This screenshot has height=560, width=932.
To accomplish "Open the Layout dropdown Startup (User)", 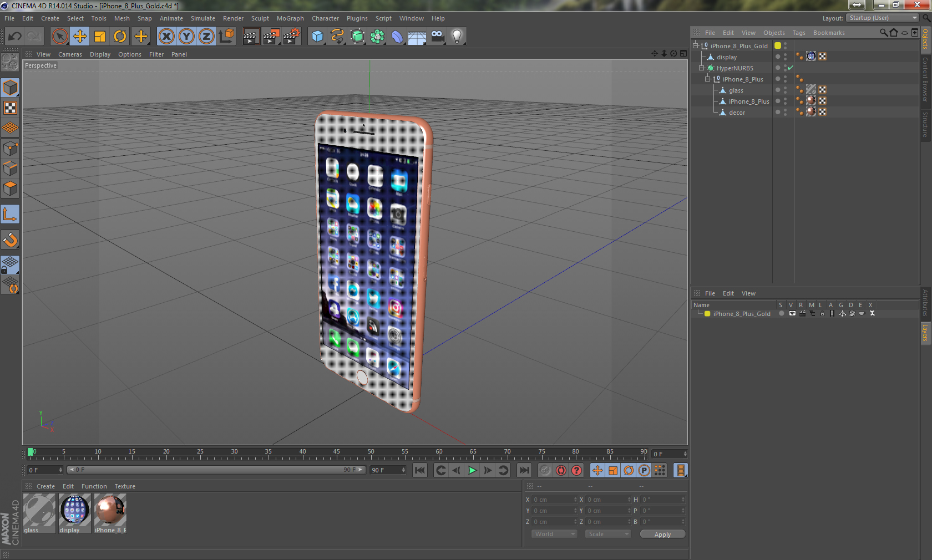I will (883, 18).
